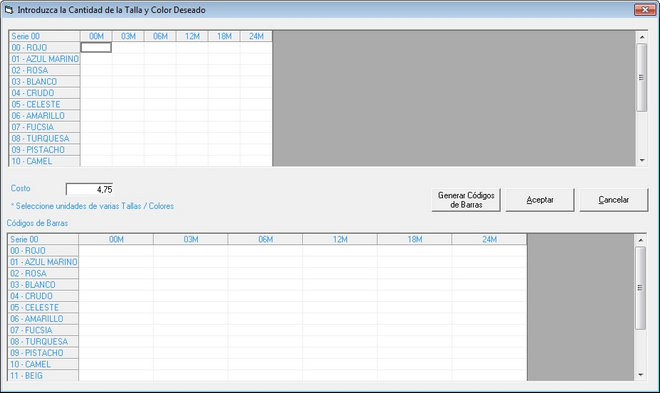Viewport: 660px width, 393px height.
Task: Click down arrow of barcode grid scrollbar
Action: pos(641,375)
